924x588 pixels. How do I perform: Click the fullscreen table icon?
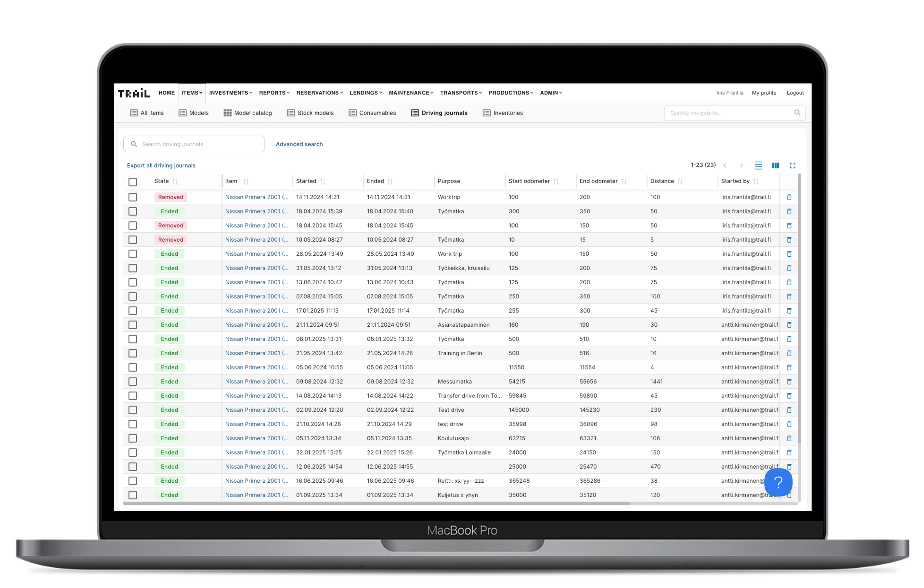point(792,166)
